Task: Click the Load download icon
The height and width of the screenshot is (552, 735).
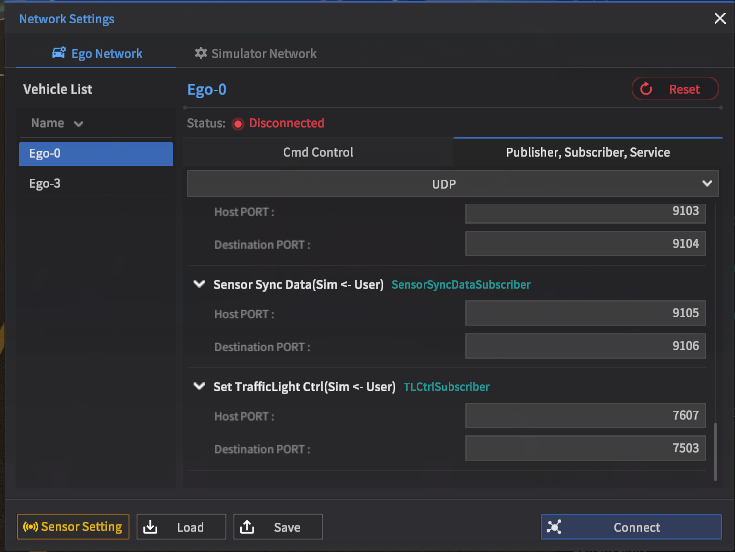Action: click(150, 527)
